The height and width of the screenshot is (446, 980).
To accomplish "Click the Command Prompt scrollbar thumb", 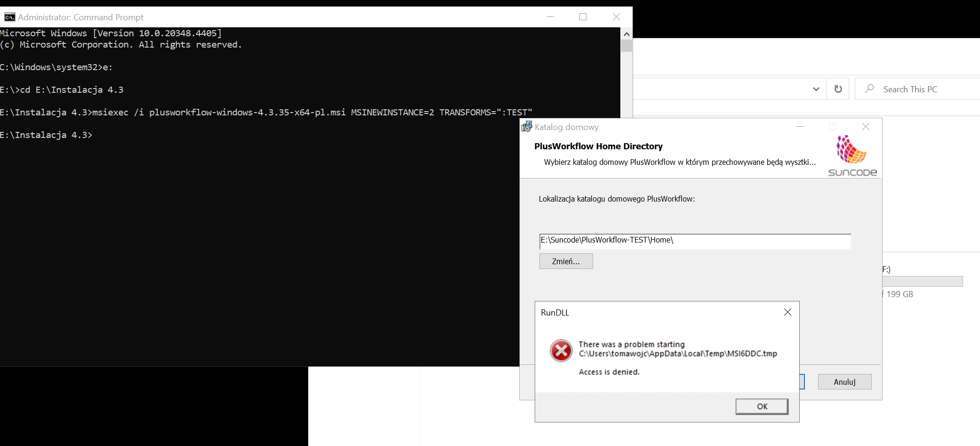I will pos(626,46).
